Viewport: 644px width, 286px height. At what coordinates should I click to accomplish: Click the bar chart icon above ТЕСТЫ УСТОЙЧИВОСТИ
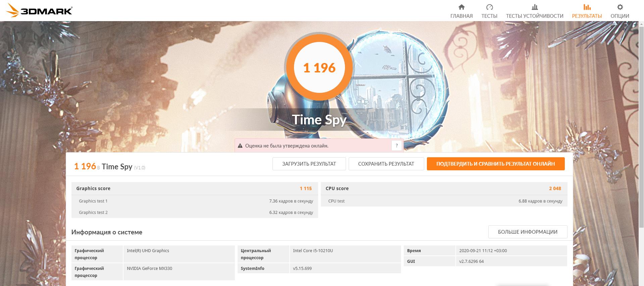535,7
